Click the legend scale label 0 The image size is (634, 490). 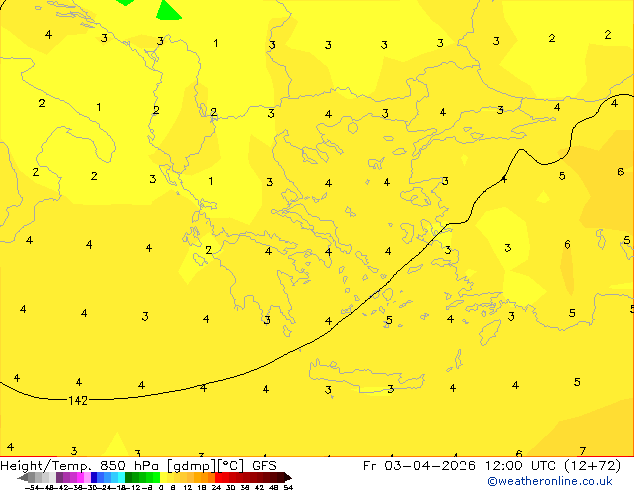tap(161, 487)
